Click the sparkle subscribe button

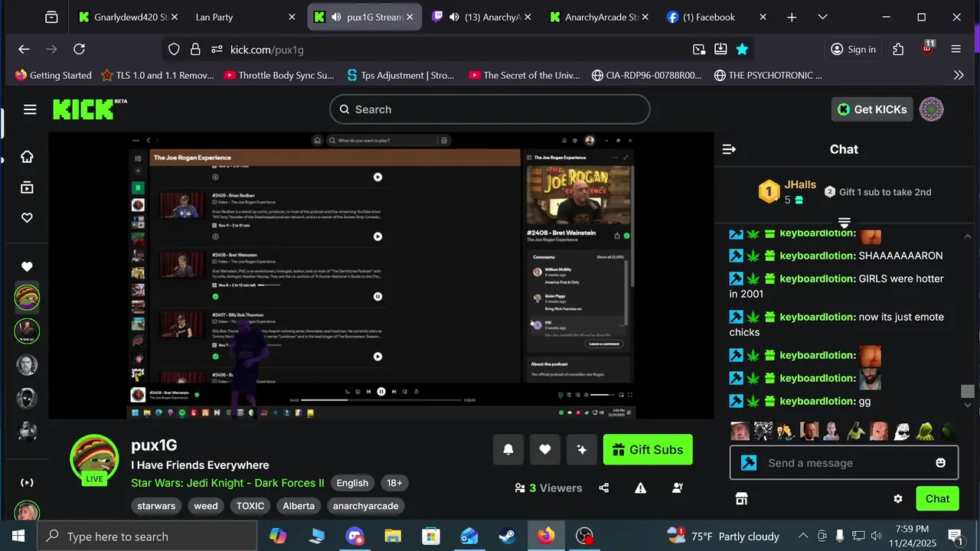pos(582,450)
